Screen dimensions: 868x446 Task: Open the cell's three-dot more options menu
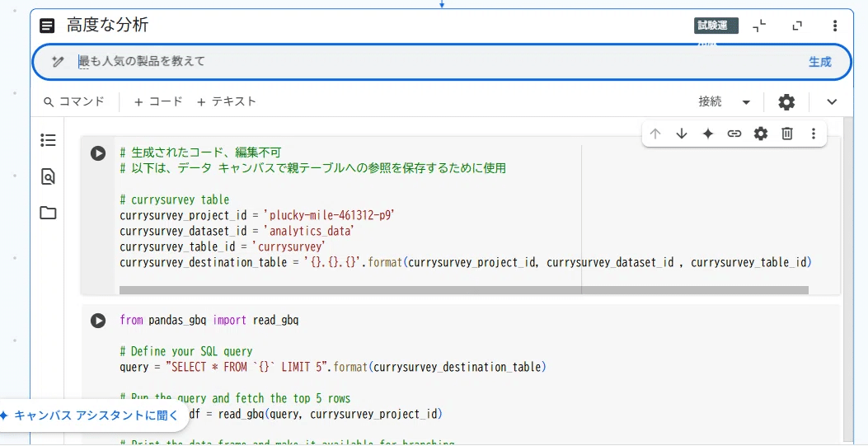pyautogui.click(x=814, y=134)
